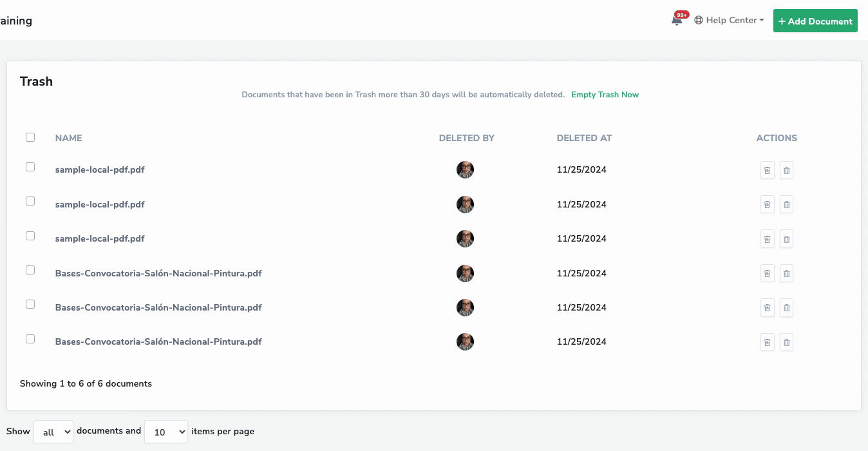This screenshot has width=868, height=451.
Task: Toggle the select-all checkbox in header
Action: click(x=30, y=137)
